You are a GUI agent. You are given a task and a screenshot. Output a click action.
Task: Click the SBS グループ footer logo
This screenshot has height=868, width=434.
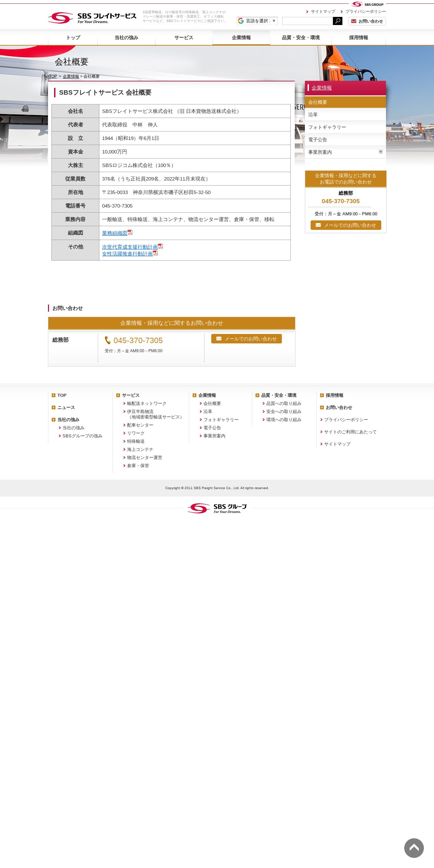217,508
